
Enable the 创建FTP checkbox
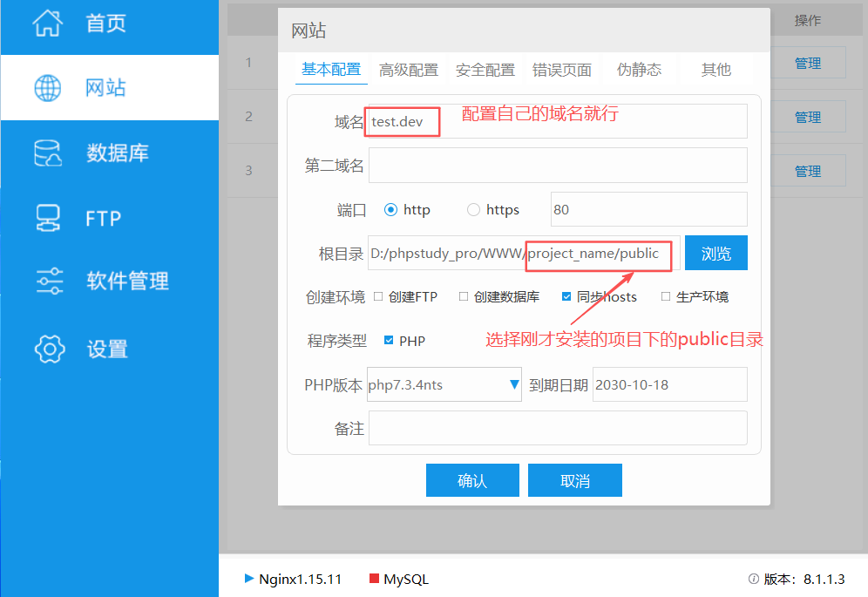[x=378, y=296]
